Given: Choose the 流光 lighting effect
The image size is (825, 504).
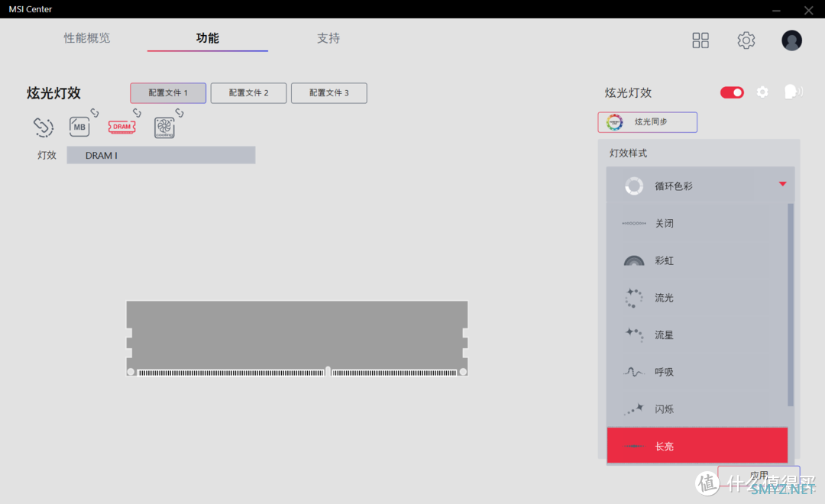Looking at the screenshot, I should point(697,298).
